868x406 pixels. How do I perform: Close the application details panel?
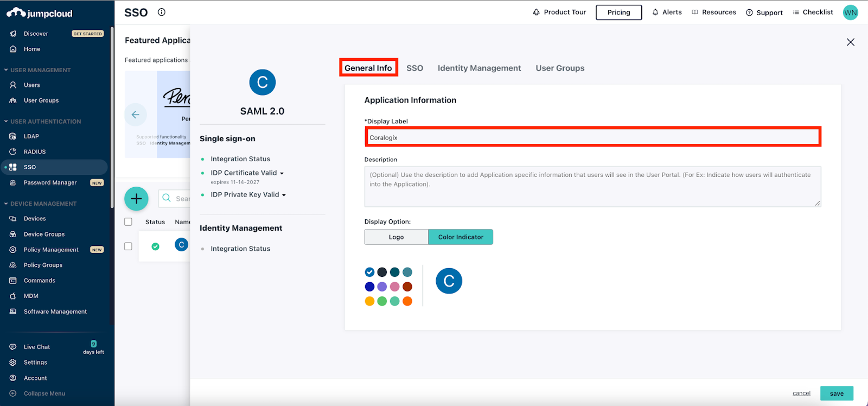[851, 42]
